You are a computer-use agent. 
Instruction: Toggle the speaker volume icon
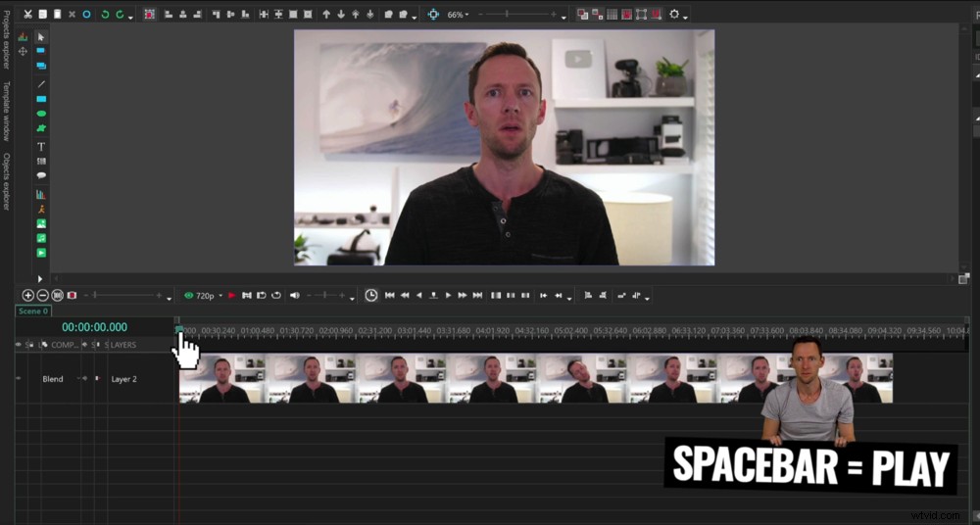tap(294, 295)
